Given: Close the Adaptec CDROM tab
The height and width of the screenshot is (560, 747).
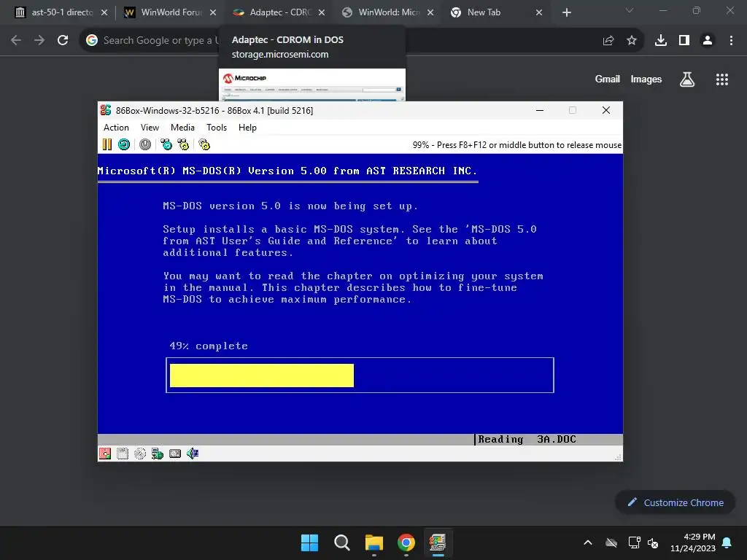Looking at the screenshot, I should click(x=322, y=12).
